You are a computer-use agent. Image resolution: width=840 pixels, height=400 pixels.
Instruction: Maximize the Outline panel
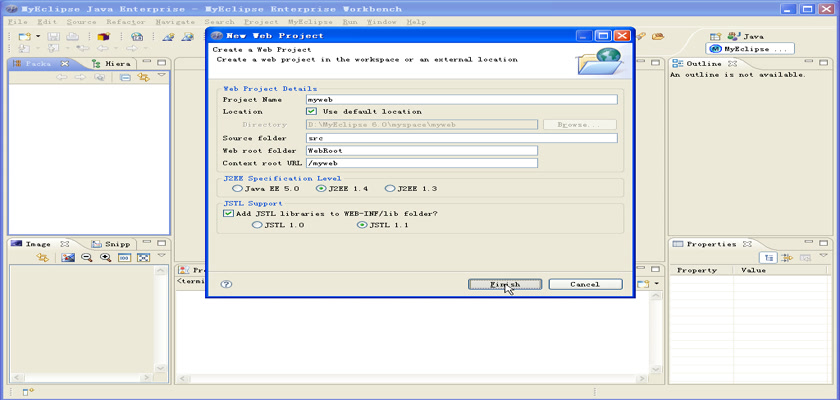822,63
